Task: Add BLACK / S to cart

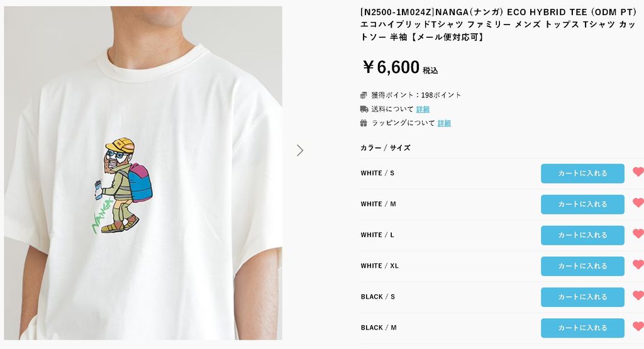Action: 582,297
